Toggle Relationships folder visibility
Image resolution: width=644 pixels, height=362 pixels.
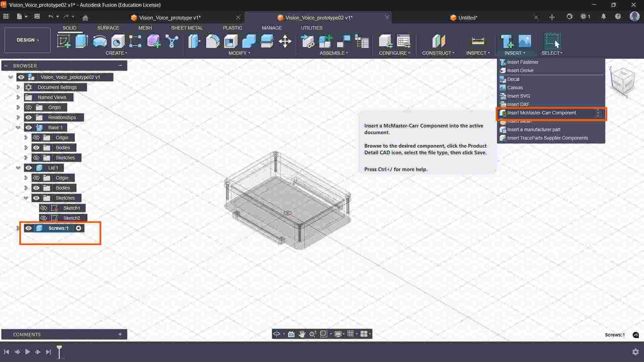[29, 117]
